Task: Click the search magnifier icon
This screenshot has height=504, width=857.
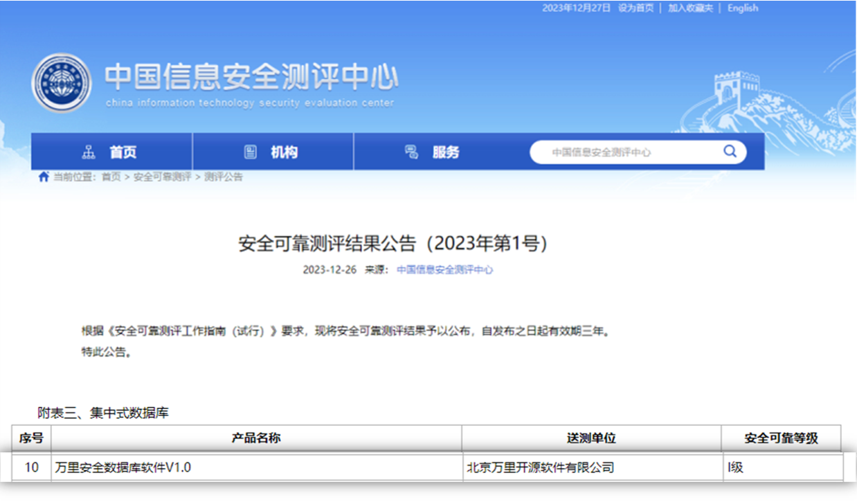Action: point(730,152)
